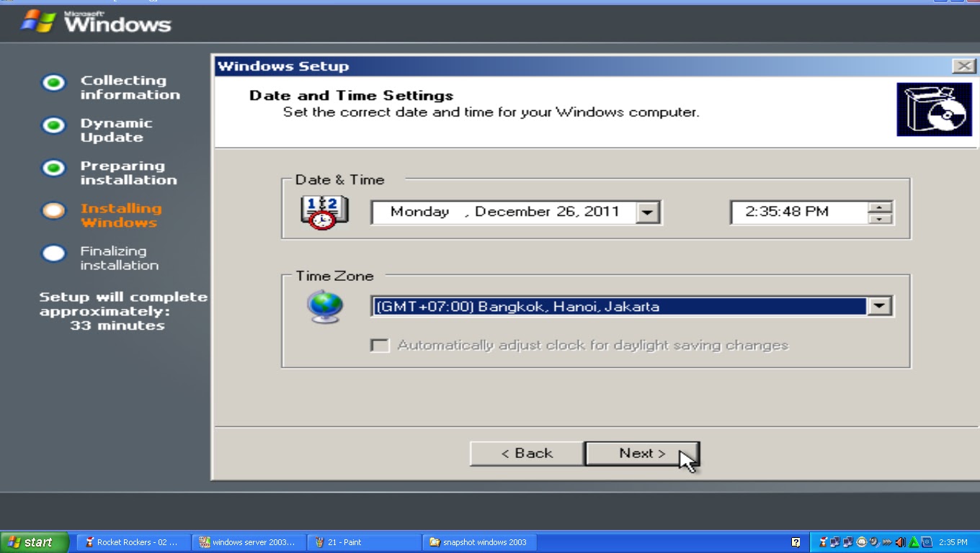
Task: Click the green triangle tray icon
Action: [914, 542]
